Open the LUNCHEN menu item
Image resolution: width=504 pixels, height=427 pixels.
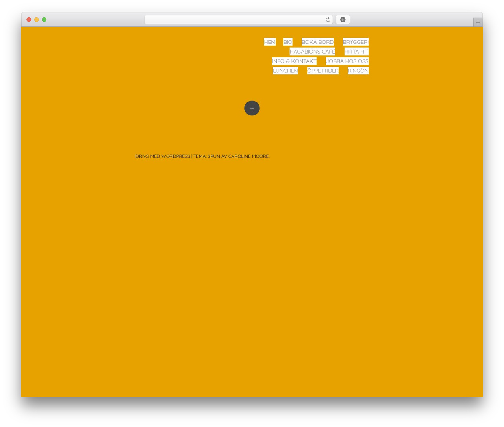285,71
